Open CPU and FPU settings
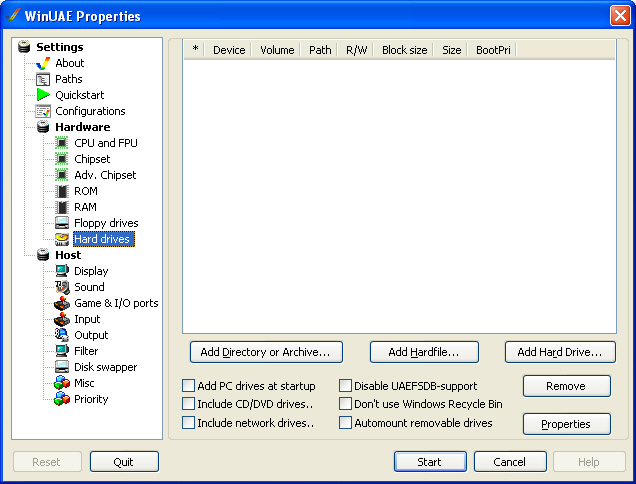Screen dimensions: 636x484 pos(105,143)
